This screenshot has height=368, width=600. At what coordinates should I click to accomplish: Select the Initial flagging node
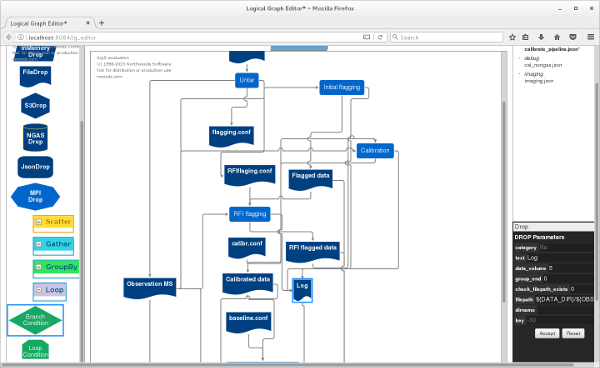tap(342, 87)
